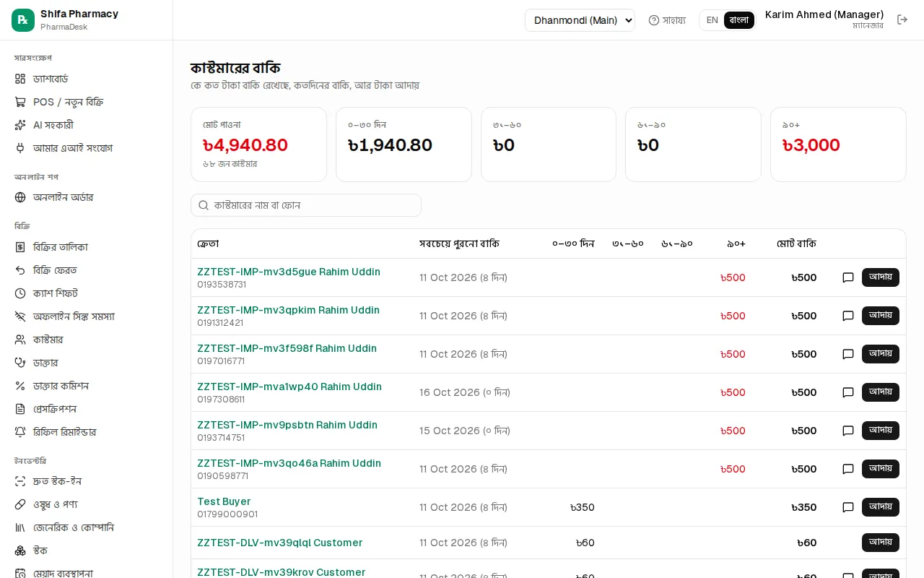
Task: Click message icon for ZZTEST-IMP-mv3d5gue row
Action: (x=848, y=277)
